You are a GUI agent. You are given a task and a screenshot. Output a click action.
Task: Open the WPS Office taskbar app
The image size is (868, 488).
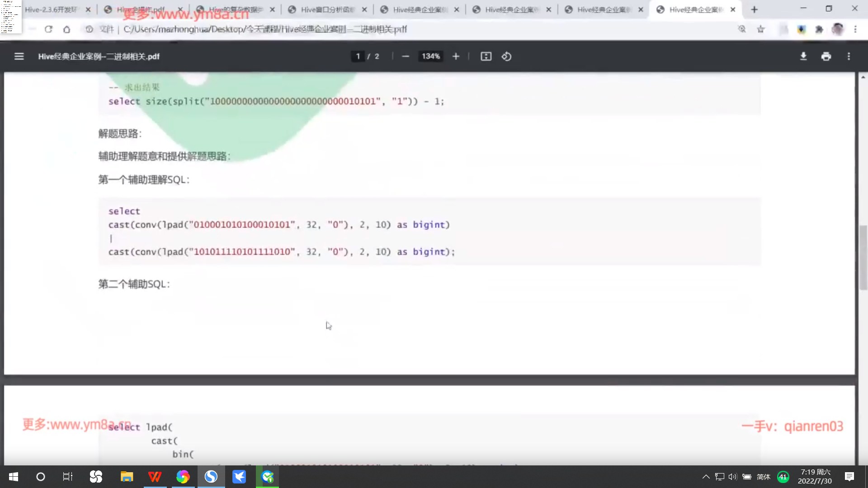[155, 477]
